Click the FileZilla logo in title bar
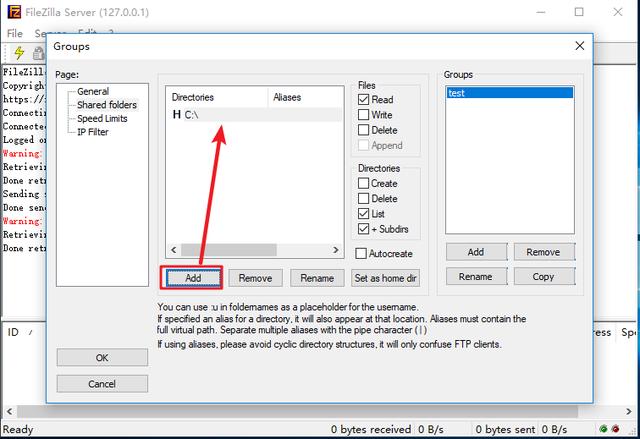The height and width of the screenshot is (439, 640). click(14, 12)
